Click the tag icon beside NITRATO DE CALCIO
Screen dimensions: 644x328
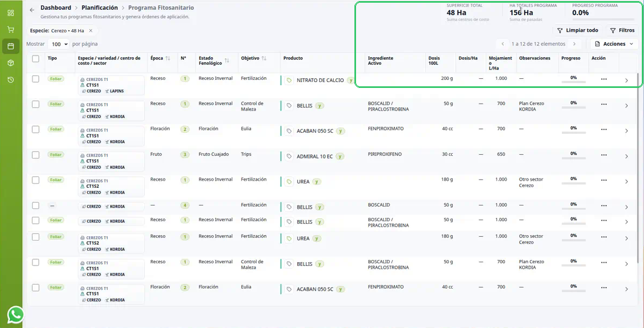point(289,80)
